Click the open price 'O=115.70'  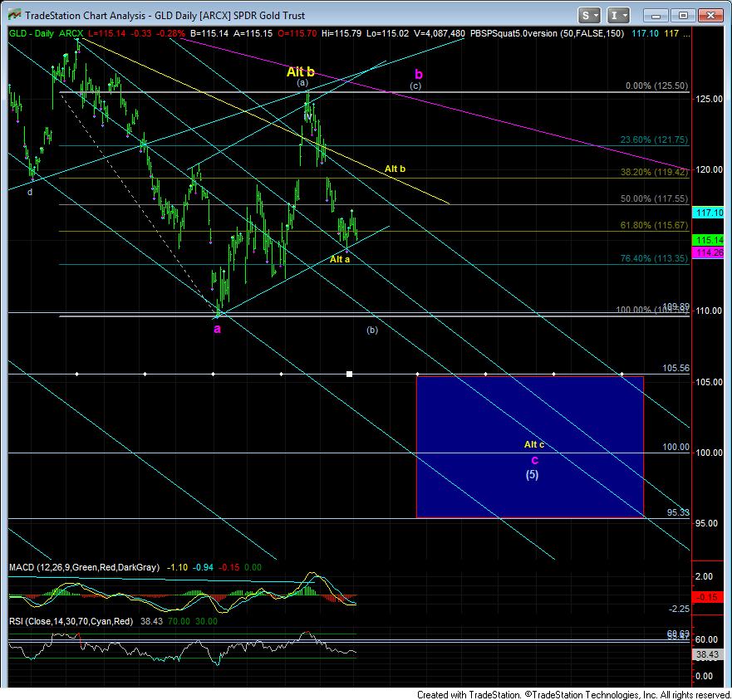(x=297, y=33)
